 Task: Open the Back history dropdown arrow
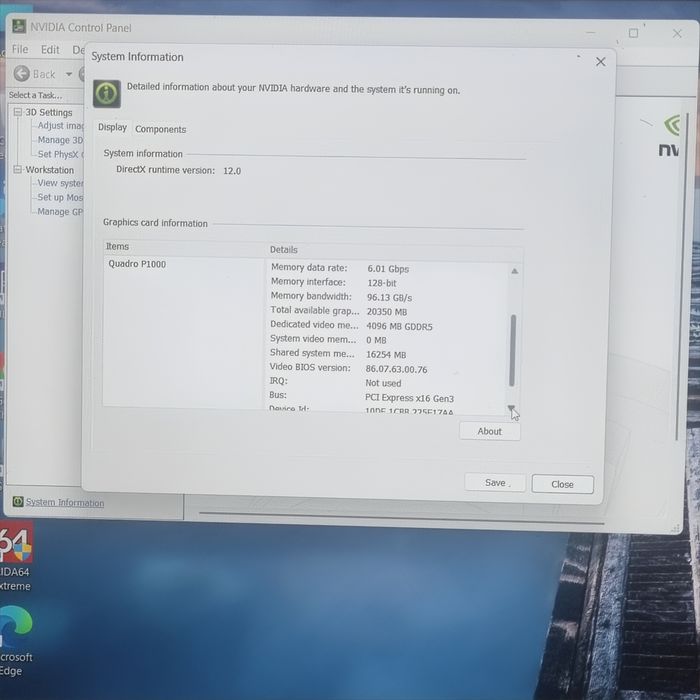coord(69,74)
